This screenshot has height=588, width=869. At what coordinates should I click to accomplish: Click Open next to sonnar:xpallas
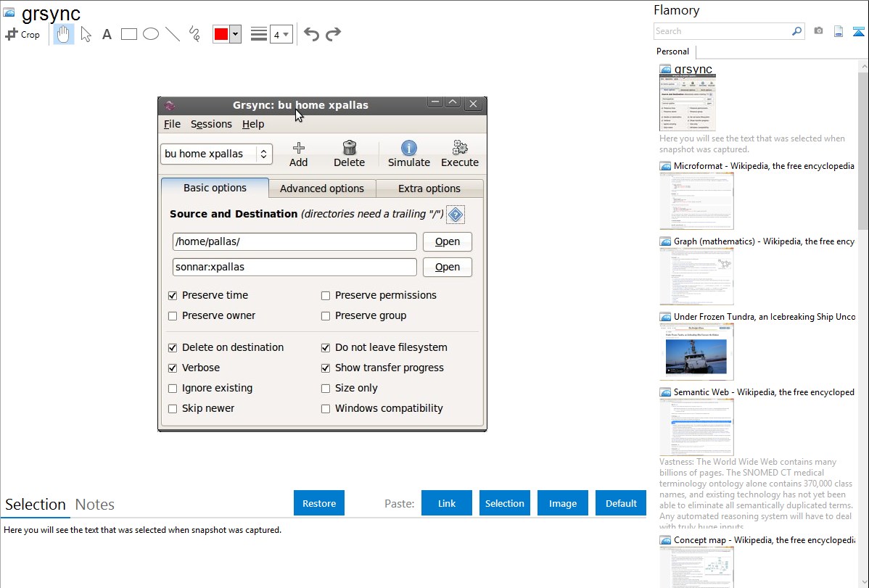pyautogui.click(x=448, y=267)
